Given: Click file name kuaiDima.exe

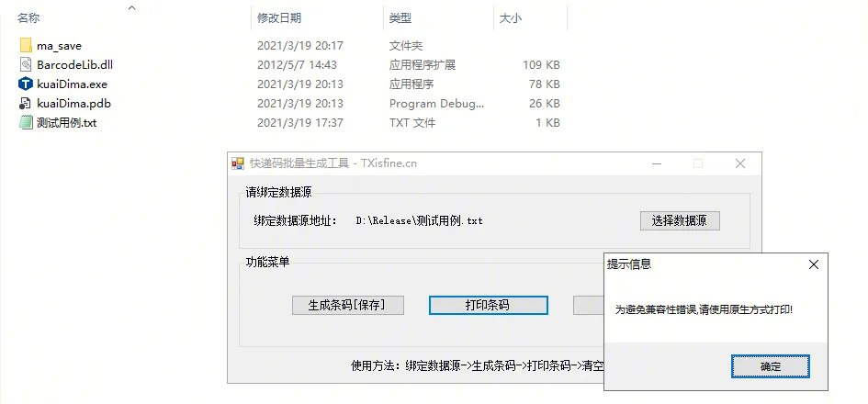Looking at the screenshot, I should [72, 84].
